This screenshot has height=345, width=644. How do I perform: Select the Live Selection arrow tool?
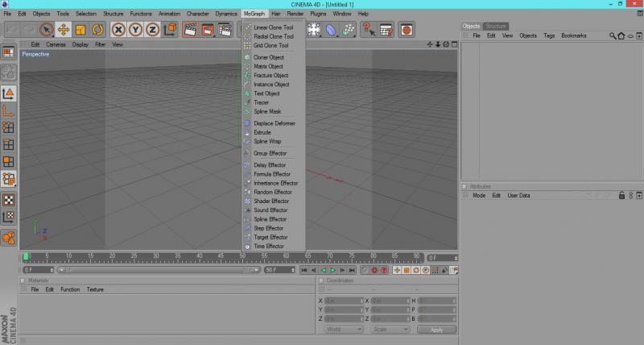pyautogui.click(x=47, y=30)
